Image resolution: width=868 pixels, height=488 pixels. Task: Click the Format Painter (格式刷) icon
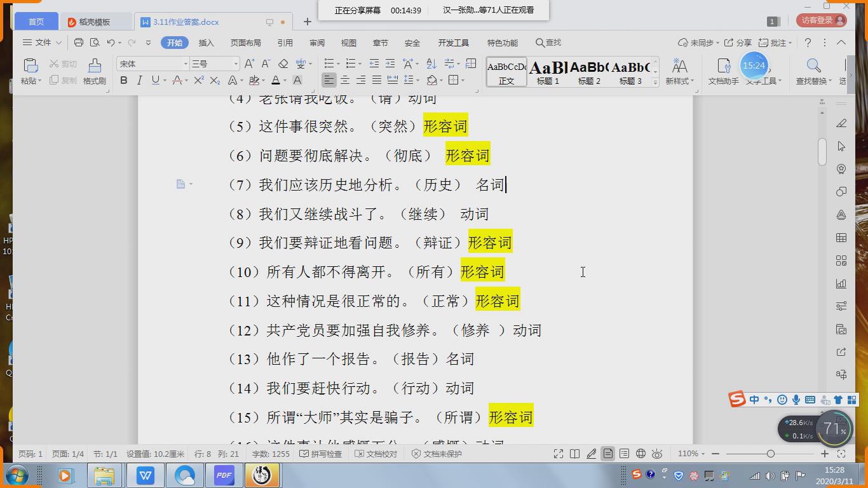point(94,71)
